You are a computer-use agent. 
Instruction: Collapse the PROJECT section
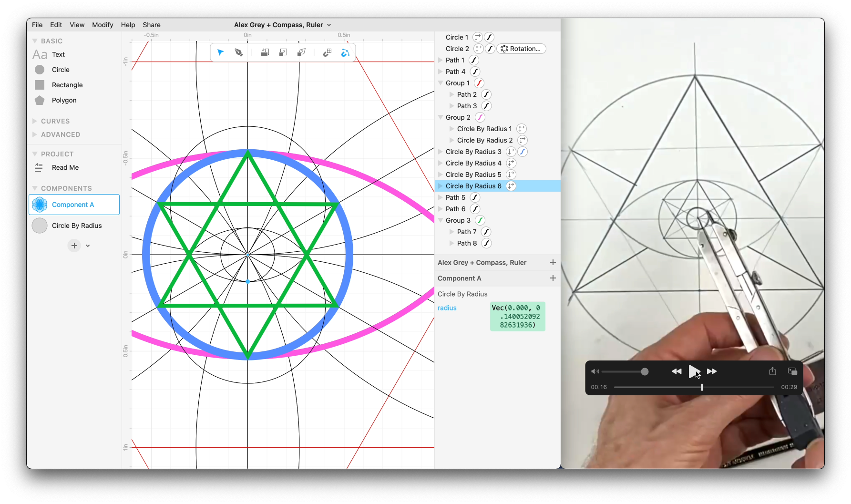point(34,154)
